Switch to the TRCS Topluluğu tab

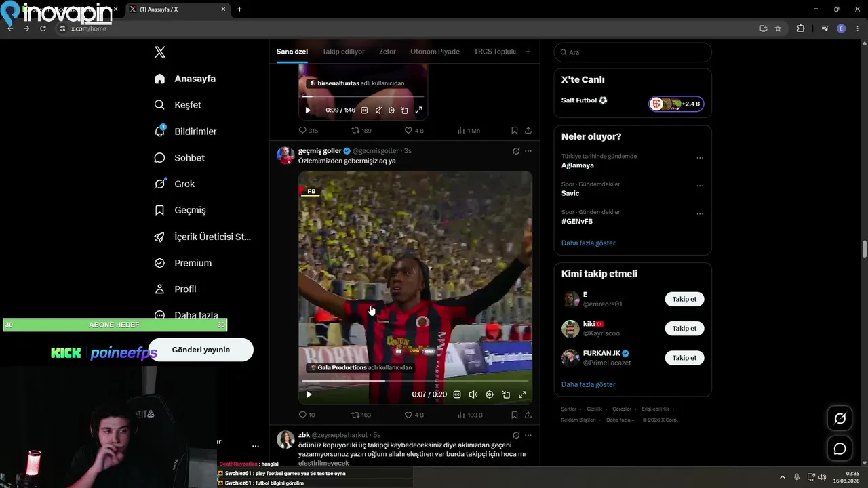coord(495,52)
